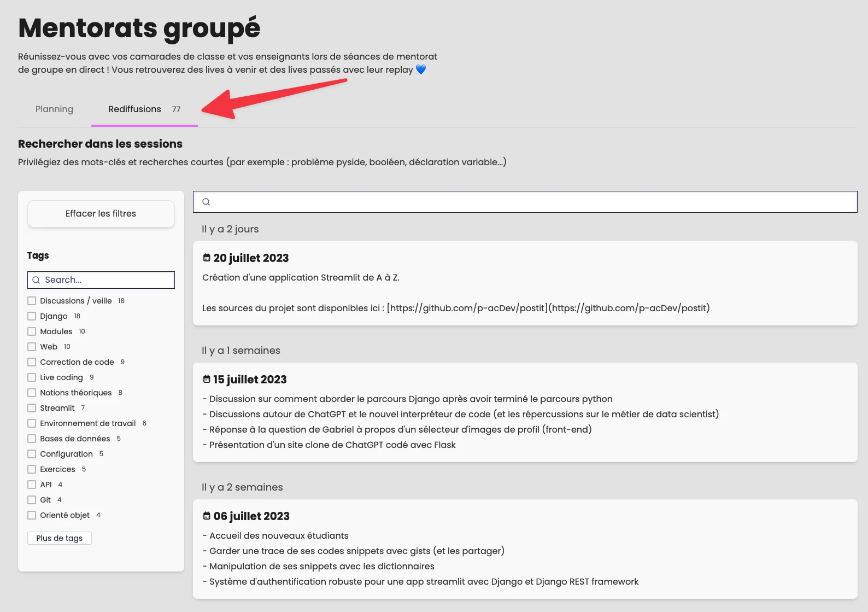868x612 pixels.
Task: Tick the Streamlit tag checkbox
Action: pos(32,408)
